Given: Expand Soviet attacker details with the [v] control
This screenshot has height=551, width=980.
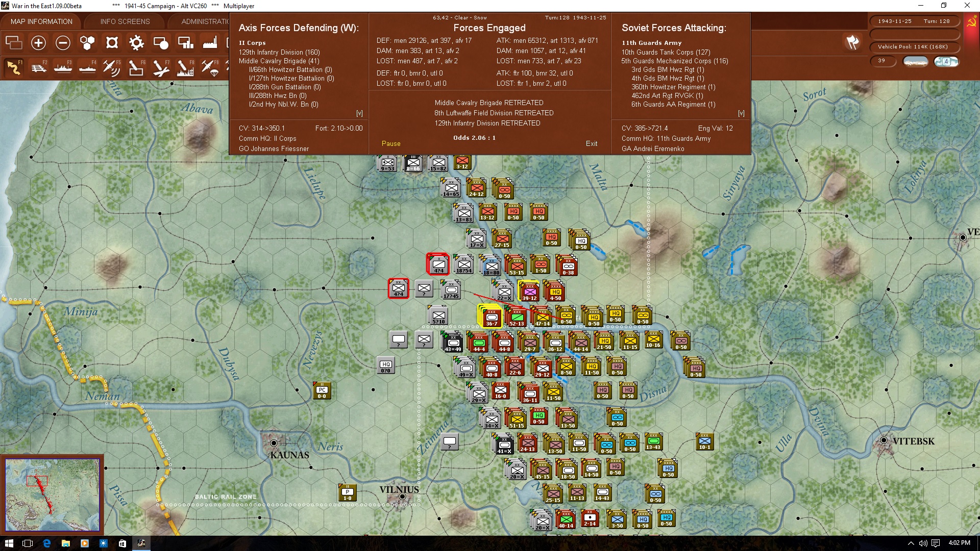Looking at the screenshot, I should (742, 113).
